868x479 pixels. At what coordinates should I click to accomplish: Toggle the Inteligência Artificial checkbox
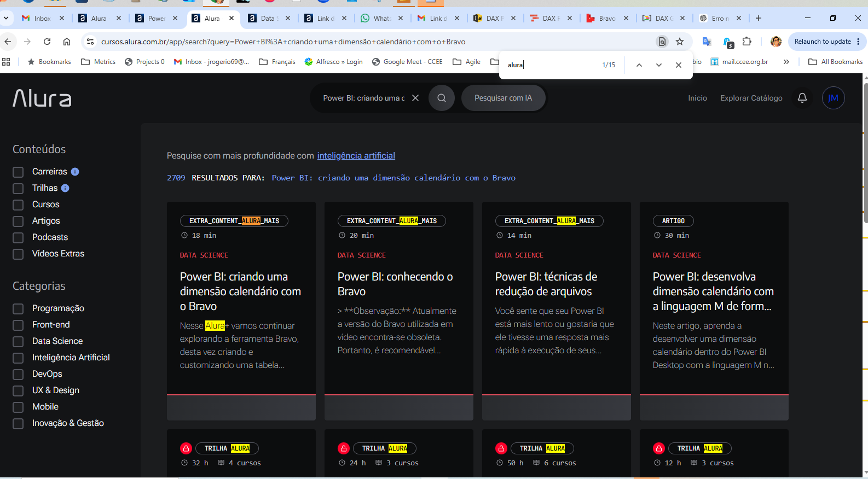coord(18,358)
